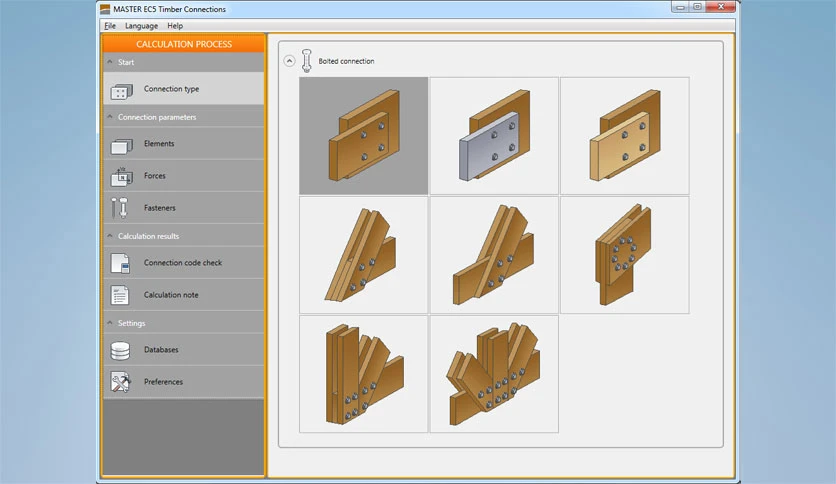
Task: Close the MASTER EC5 Timber Connections window
Action: point(721,7)
